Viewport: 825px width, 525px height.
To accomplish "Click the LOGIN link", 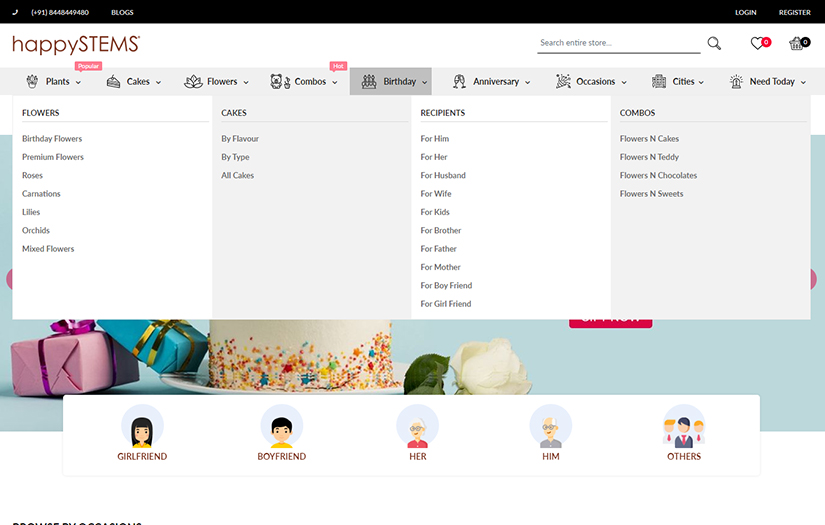I will point(745,13).
